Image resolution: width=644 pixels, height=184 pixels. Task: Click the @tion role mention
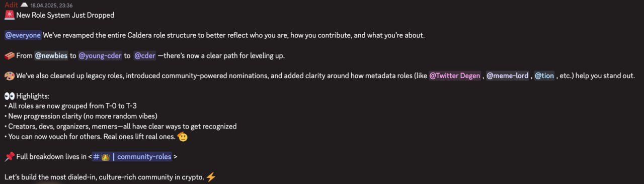tap(544, 76)
